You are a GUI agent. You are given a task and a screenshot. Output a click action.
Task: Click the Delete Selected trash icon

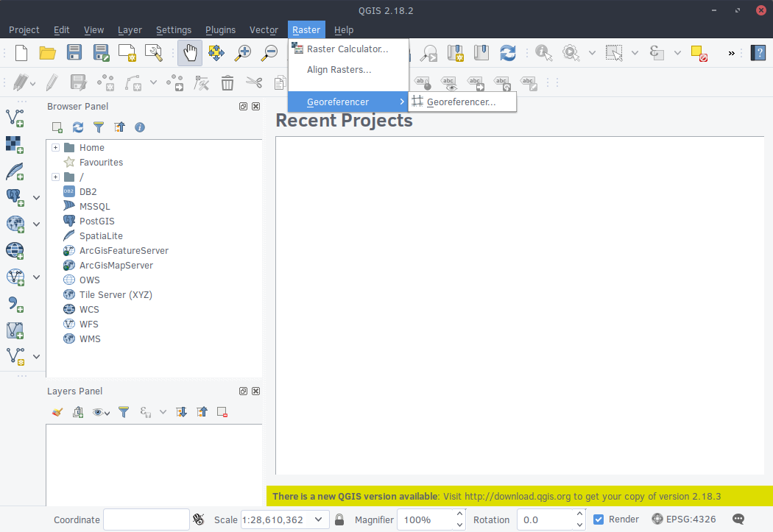pyautogui.click(x=227, y=82)
